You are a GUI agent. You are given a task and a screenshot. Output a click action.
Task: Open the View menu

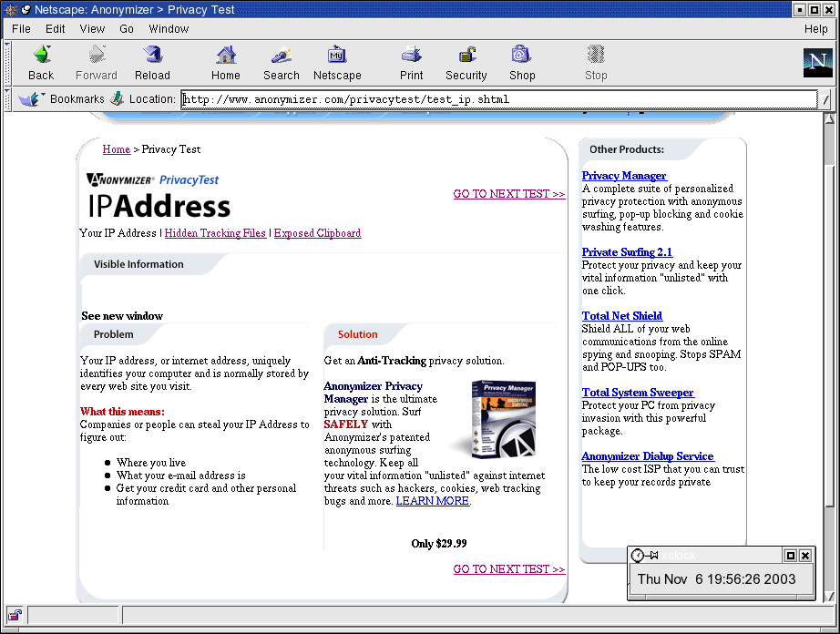pyautogui.click(x=92, y=29)
